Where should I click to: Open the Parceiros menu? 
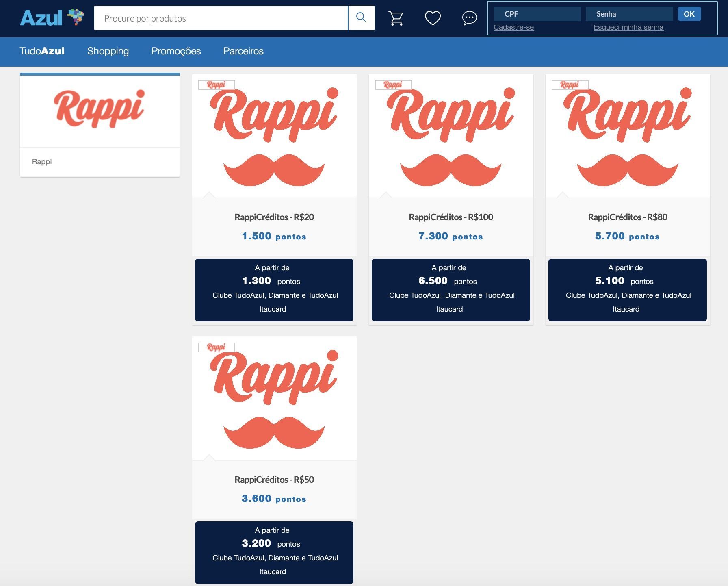click(x=243, y=51)
